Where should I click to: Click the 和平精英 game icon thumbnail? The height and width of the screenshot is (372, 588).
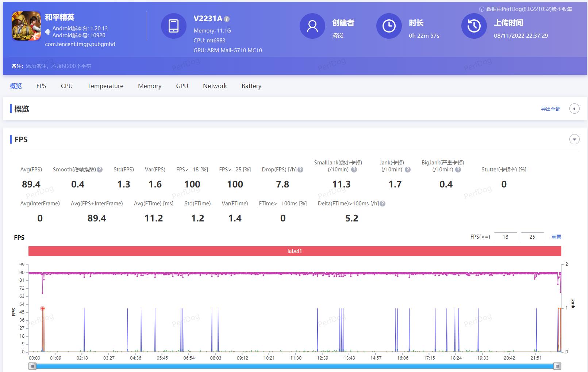click(26, 26)
